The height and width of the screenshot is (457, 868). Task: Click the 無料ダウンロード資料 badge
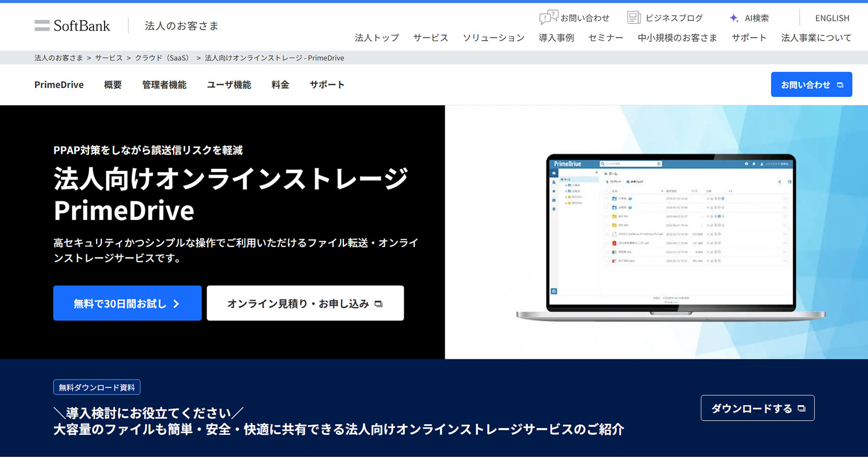97,387
